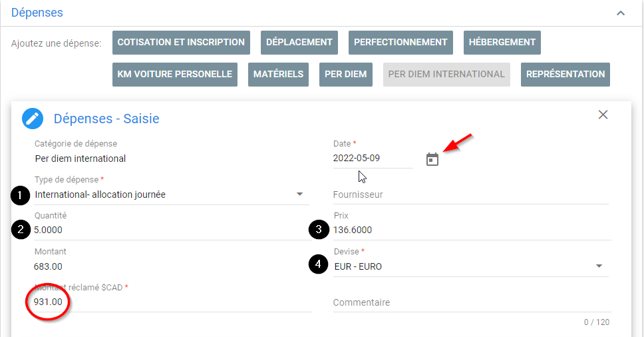Focus the Commentaire text field

(x=472, y=302)
